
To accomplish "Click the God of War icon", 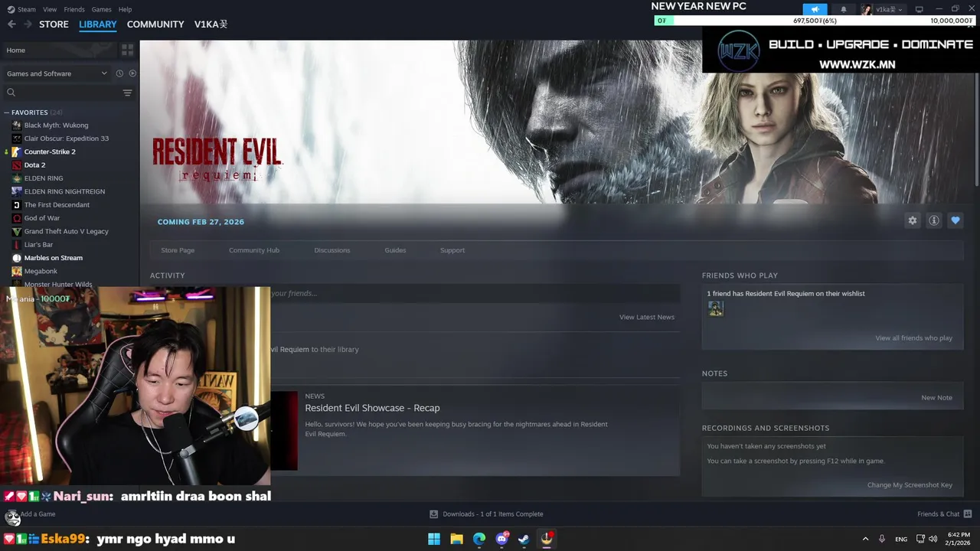I will point(17,218).
